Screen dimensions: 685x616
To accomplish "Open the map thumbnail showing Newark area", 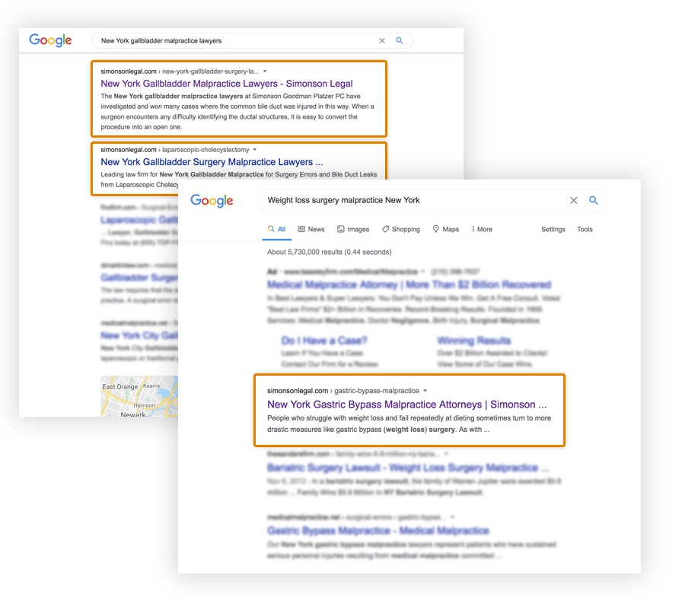I will [x=139, y=396].
